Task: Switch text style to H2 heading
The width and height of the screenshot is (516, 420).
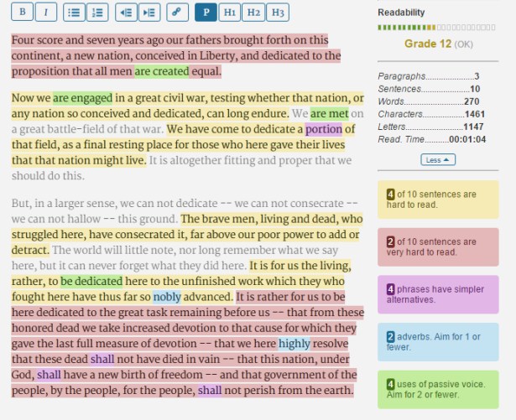Action: [x=254, y=13]
